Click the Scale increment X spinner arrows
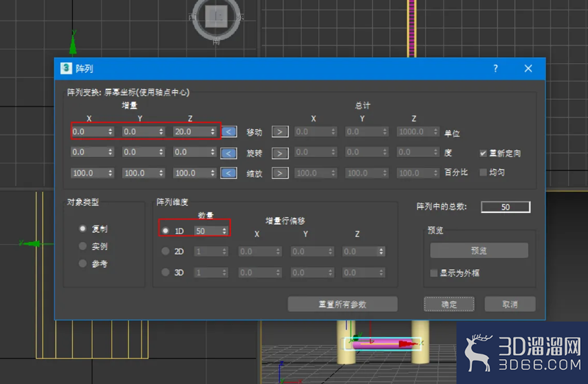Image resolution: width=588 pixels, height=384 pixels. tap(110, 173)
